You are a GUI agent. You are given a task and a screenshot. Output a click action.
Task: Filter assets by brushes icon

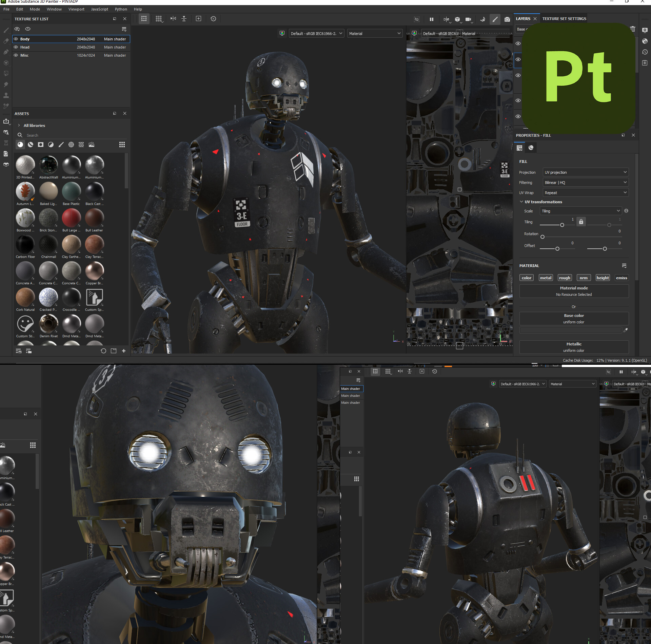click(x=61, y=145)
